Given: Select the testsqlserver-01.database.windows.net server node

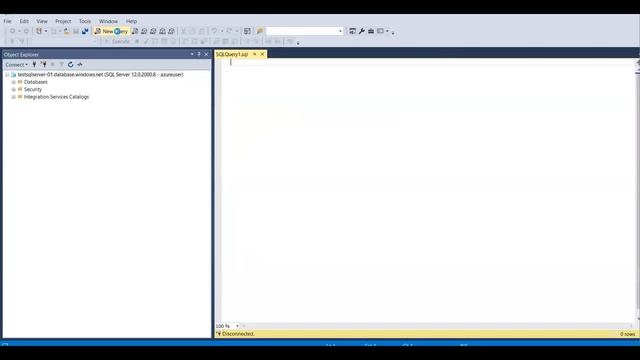Looking at the screenshot, I should [100, 75].
